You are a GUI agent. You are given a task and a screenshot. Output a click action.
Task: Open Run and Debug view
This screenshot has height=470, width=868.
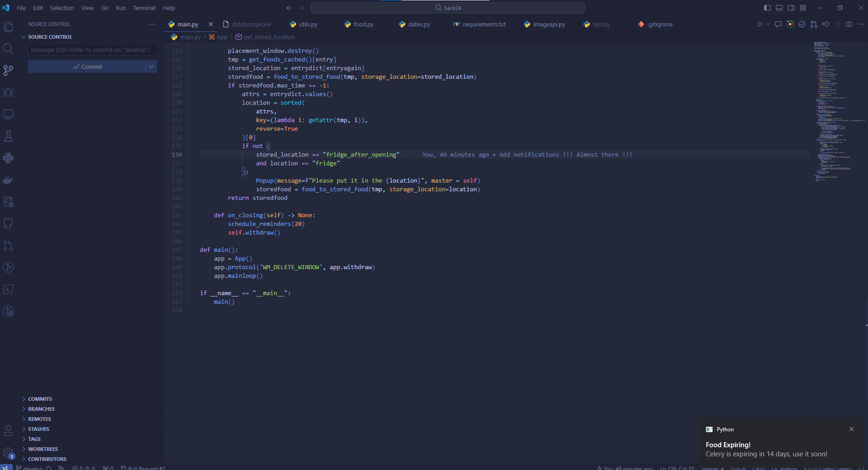point(8,92)
